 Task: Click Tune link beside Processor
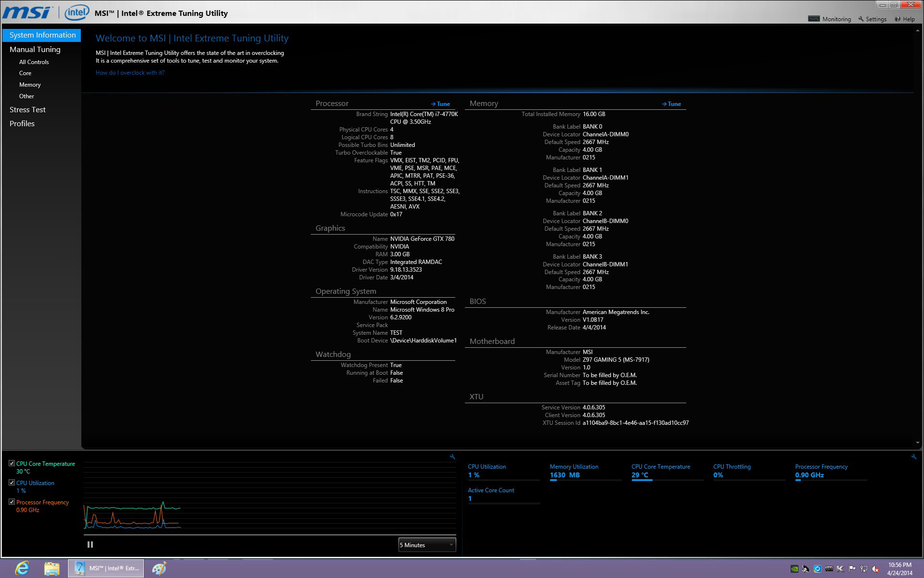point(440,104)
